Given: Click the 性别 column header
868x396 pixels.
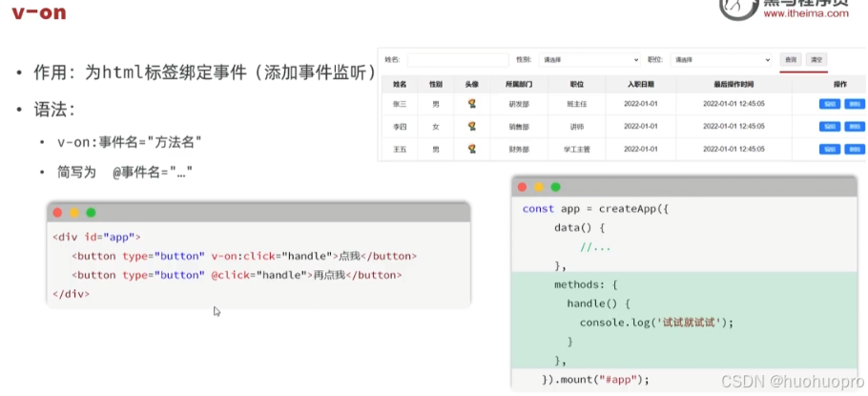Looking at the screenshot, I should [x=436, y=84].
